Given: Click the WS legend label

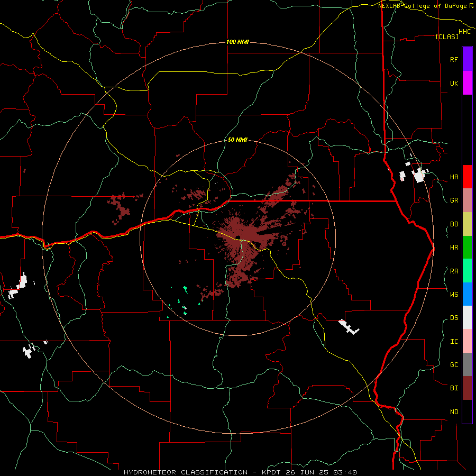Looking at the screenshot, I should click(454, 294).
